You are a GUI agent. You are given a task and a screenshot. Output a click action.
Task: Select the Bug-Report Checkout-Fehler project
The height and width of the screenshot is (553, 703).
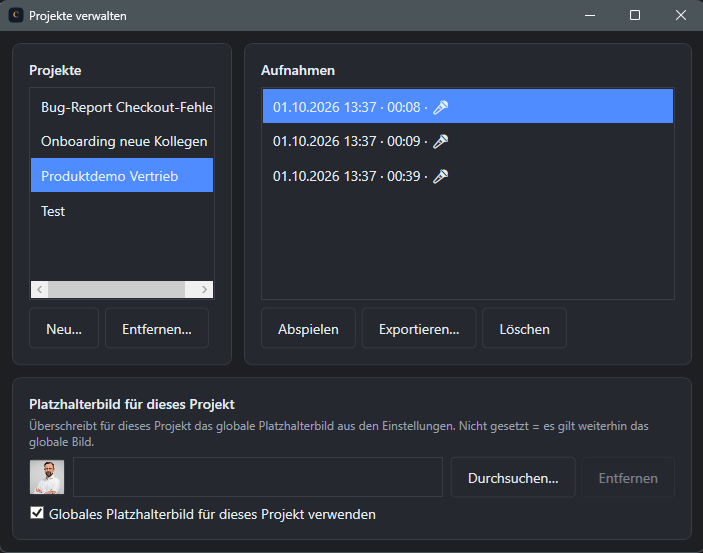click(122, 107)
